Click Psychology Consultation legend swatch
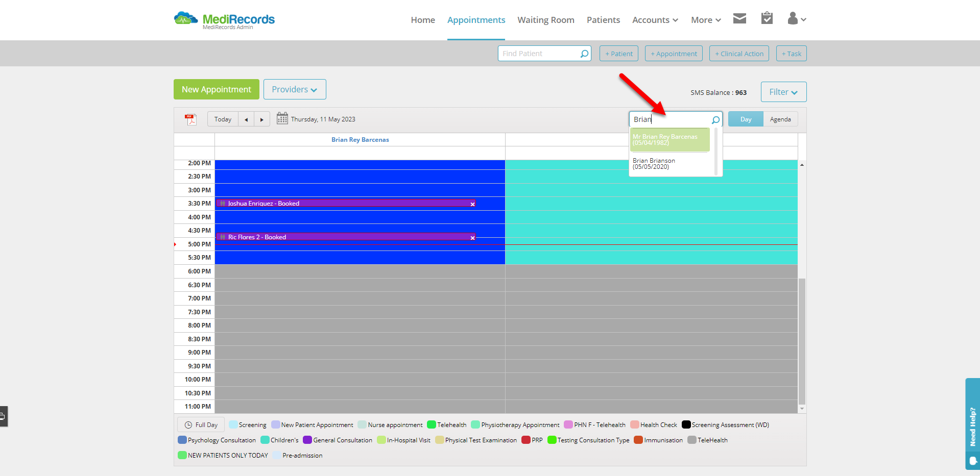The height and width of the screenshot is (476, 980). [182, 440]
